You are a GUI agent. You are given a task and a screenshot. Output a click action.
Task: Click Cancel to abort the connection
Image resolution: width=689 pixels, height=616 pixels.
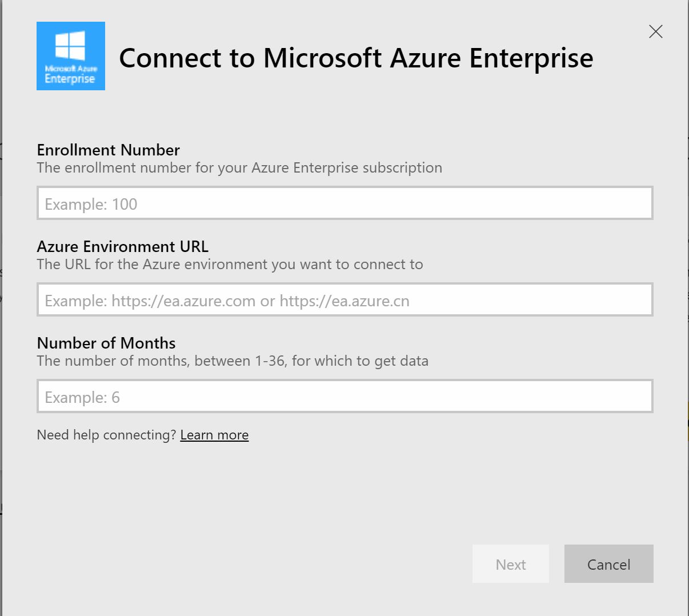608,564
